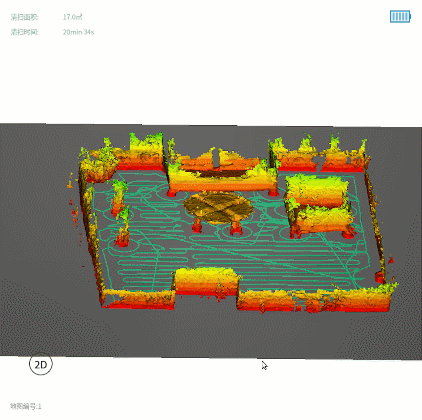Image resolution: width=422 pixels, height=420 pixels.
Task: Click the 20min 34s duration value
Action: pyautogui.click(x=78, y=32)
